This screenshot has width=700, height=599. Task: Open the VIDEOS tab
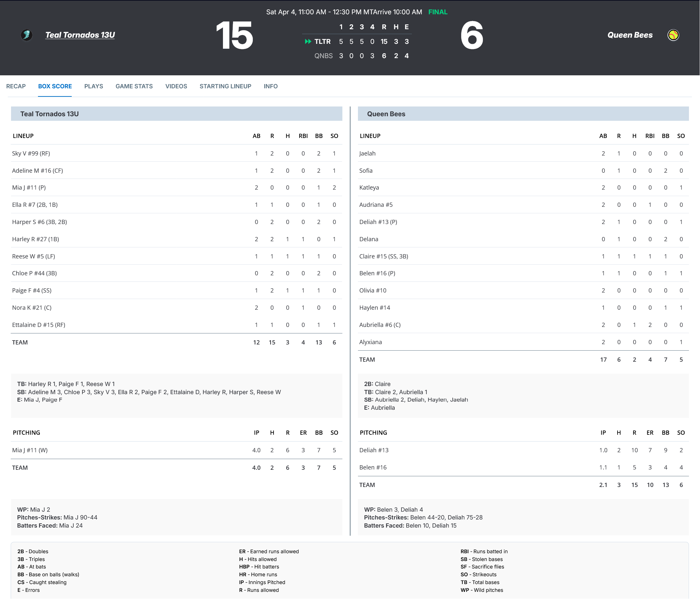(x=176, y=86)
